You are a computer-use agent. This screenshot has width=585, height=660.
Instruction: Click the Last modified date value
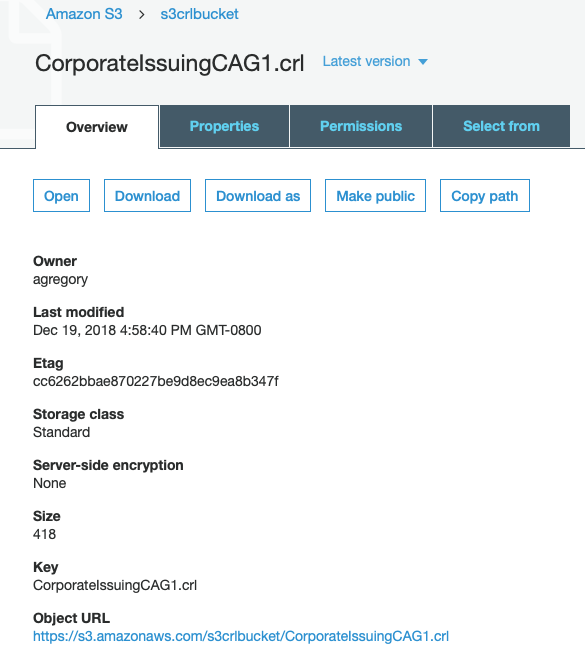click(x=147, y=330)
